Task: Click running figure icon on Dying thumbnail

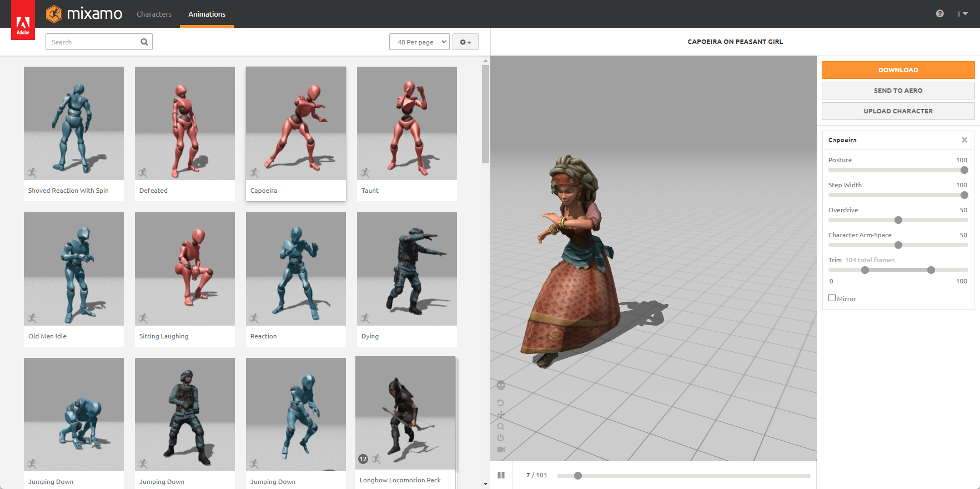Action: coord(365,318)
